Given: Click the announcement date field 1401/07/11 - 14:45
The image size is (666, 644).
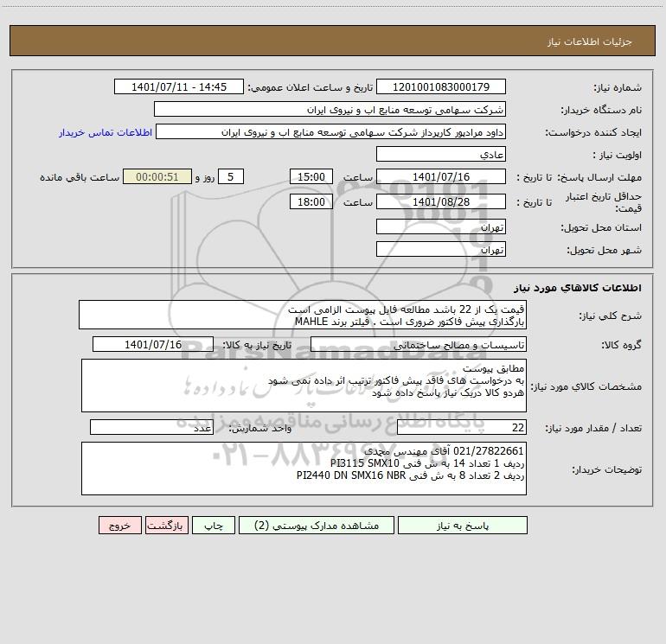Looking at the screenshot, I should 179,86.
